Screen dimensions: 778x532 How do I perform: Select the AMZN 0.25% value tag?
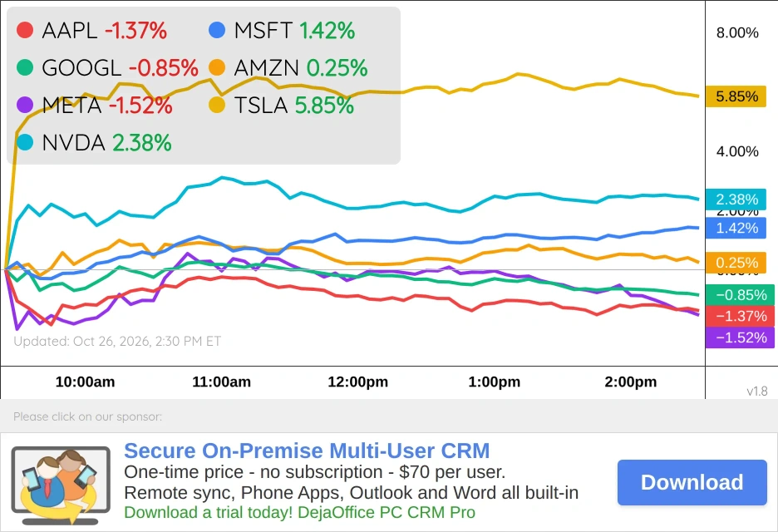[x=736, y=263]
